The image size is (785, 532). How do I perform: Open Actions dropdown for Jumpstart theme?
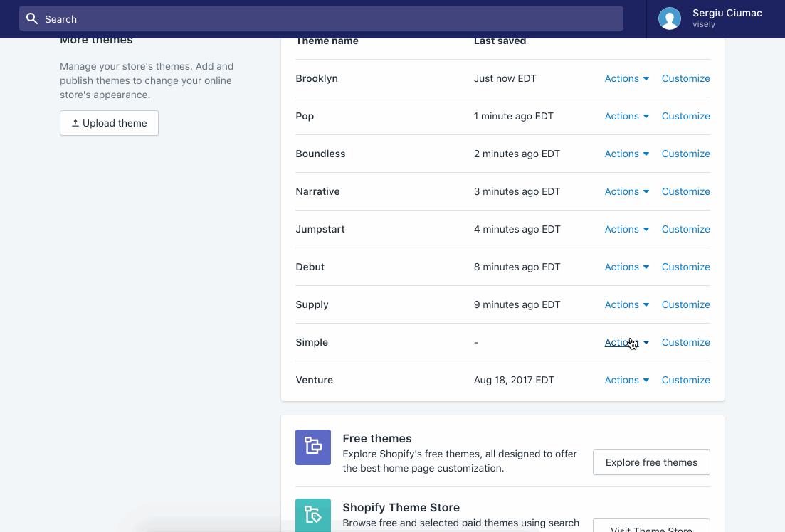coord(626,230)
